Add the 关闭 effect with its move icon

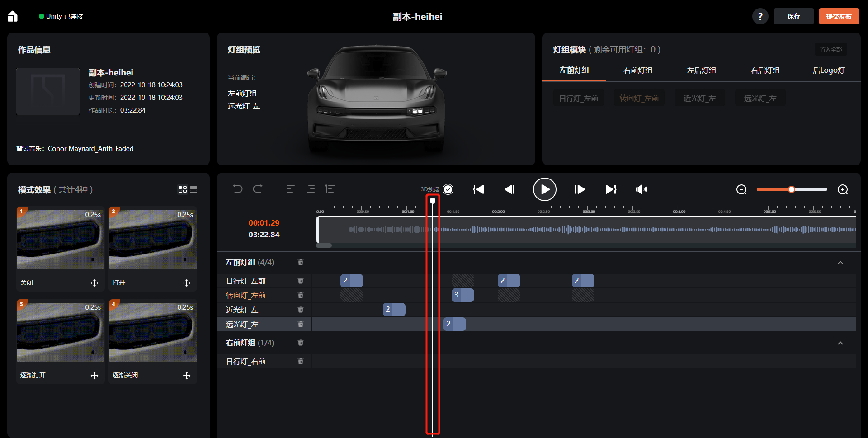coord(94,283)
